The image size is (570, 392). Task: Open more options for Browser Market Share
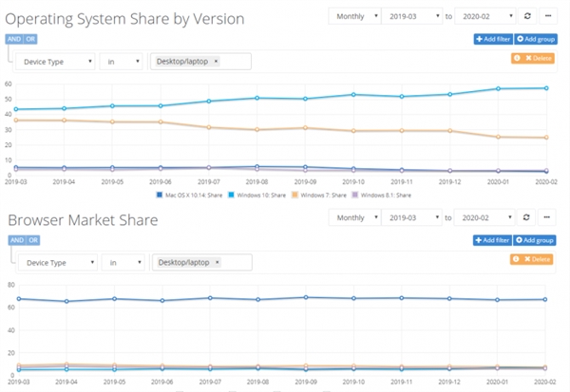[549, 217]
